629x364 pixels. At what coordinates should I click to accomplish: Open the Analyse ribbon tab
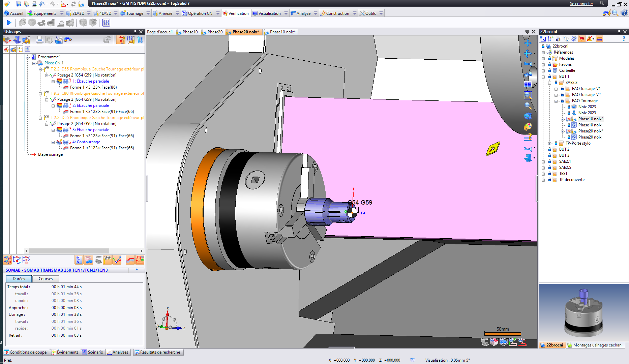[x=303, y=13]
